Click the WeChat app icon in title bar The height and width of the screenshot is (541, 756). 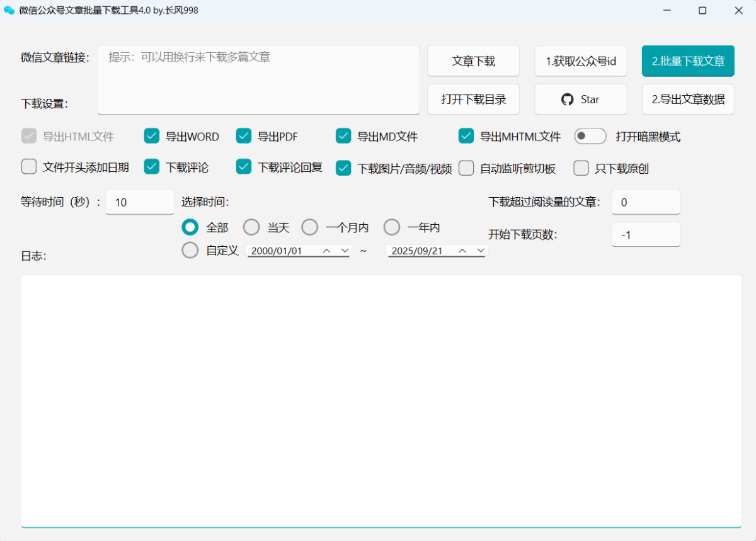pyautogui.click(x=9, y=10)
